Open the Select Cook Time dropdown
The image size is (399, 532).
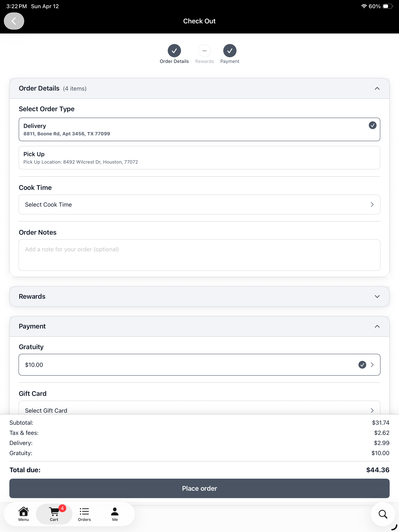199,204
